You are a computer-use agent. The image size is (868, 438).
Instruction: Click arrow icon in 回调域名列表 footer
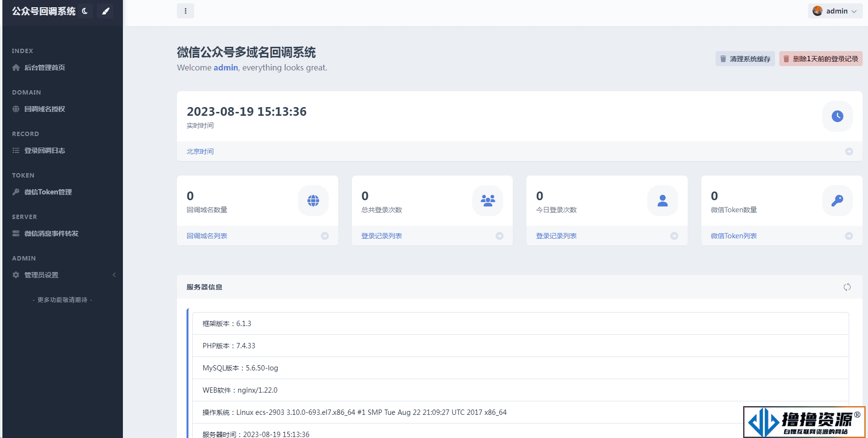coord(325,236)
